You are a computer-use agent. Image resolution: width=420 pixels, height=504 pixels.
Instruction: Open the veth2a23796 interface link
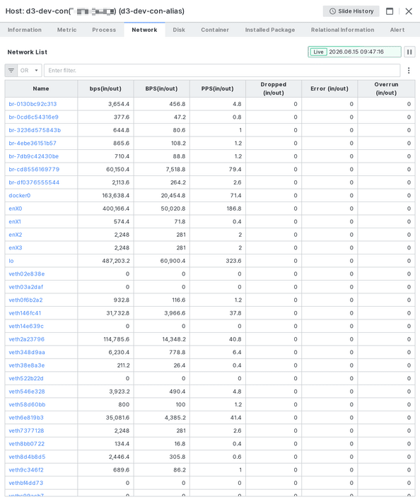pos(27,339)
